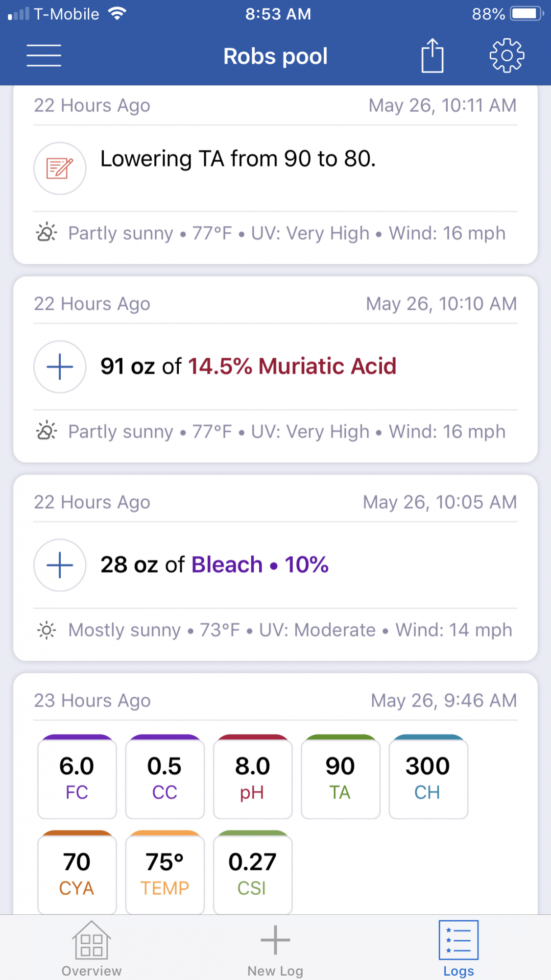Open the 14.5% Muriatic Acid log entry
The image size is (551, 980).
pyautogui.click(x=275, y=369)
